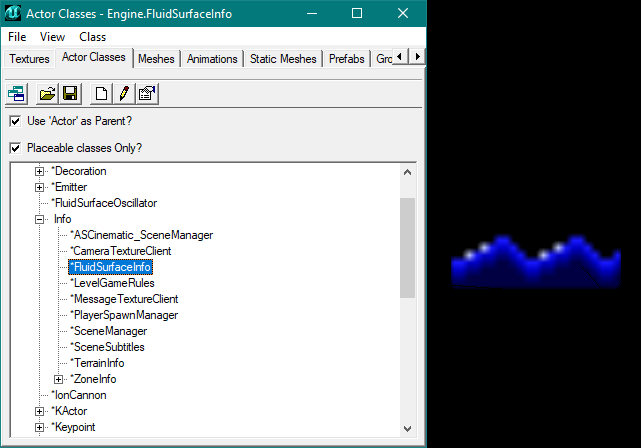Screen dimensions: 641x448
Task: Expand the ZoneInfo tree node
Action: 59,379
